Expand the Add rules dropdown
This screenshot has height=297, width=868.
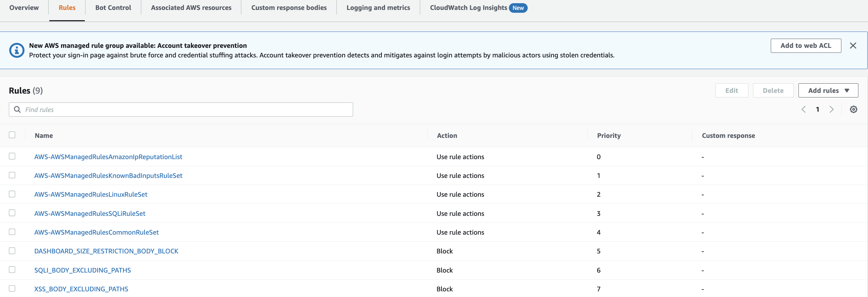(828, 90)
